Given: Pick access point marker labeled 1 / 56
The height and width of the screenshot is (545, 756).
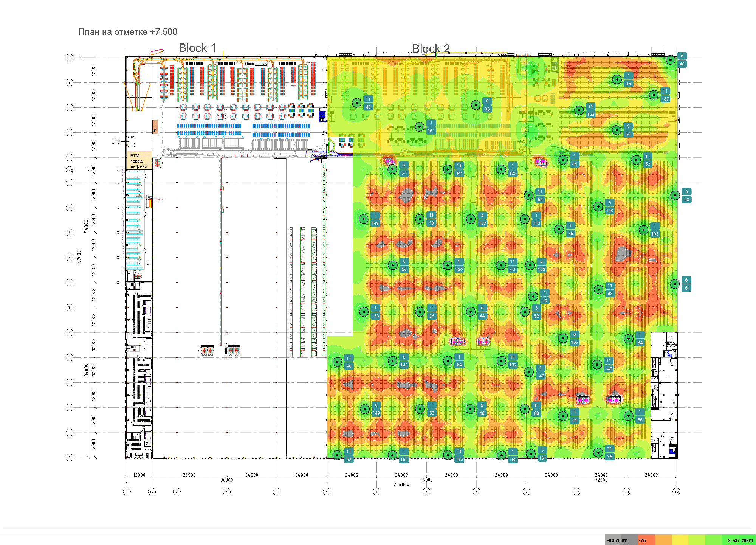Looking at the screenshot, I should point(628,416).
